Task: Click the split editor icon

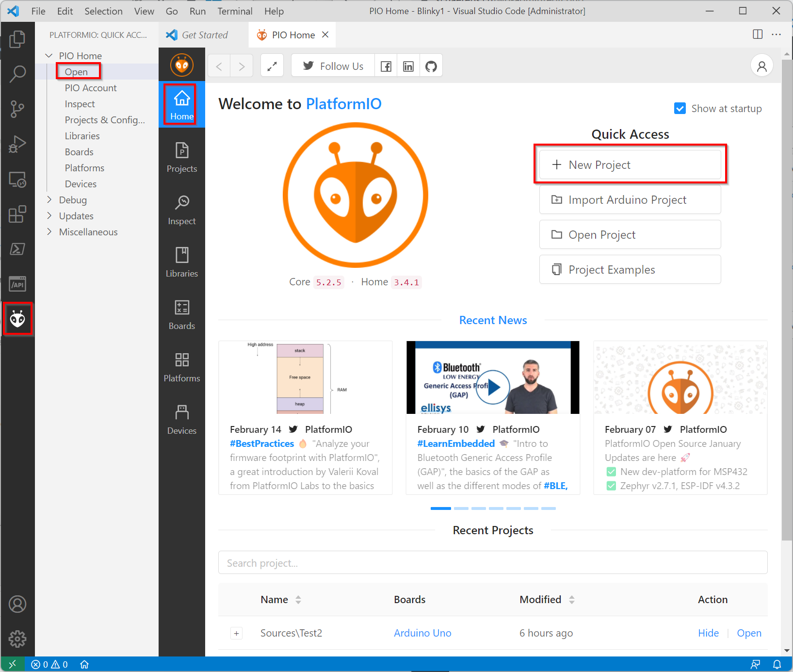Action: click(x=758, y=34)
